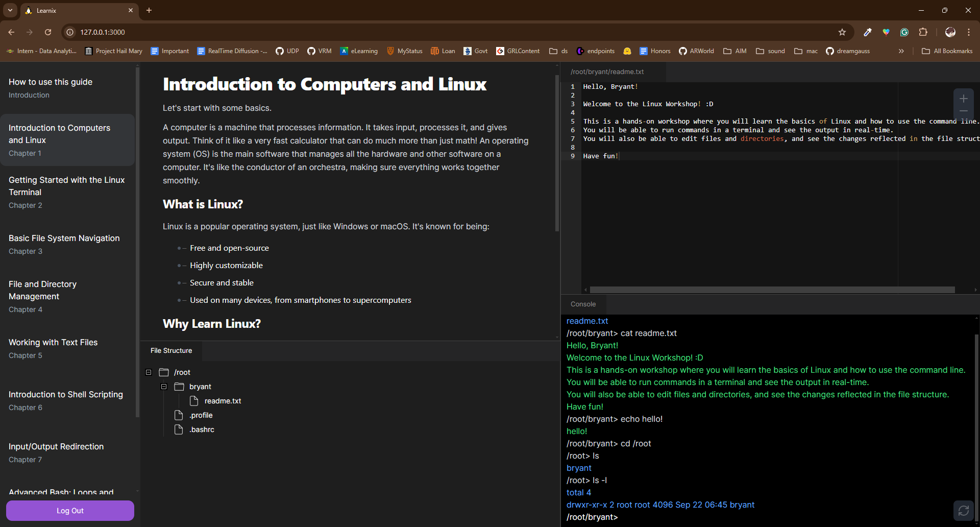Open the /root/bryant/readme.txt editor tab
Viewport: 980px width, 527px height.
point(607,71)
